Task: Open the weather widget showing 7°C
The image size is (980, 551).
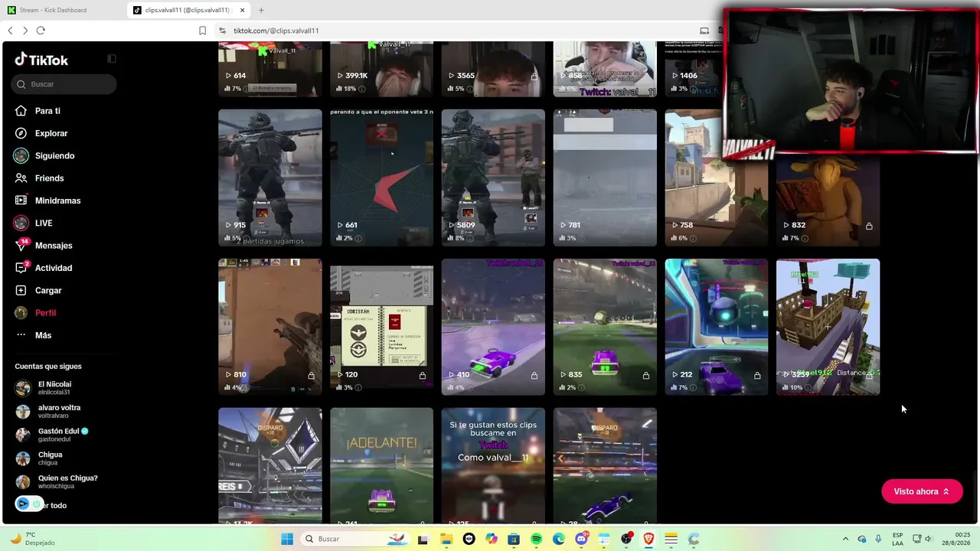Action: click(x=32, y=539)
